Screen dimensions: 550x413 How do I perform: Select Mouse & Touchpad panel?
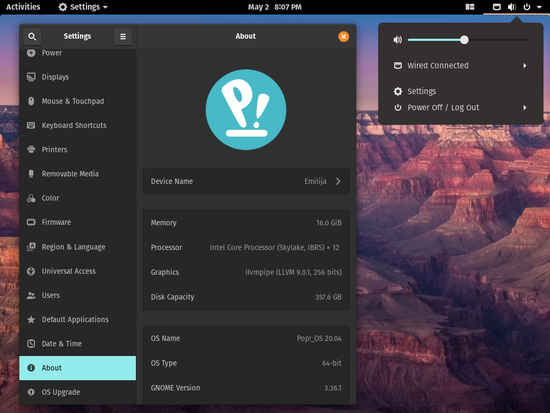pos(78,101)
